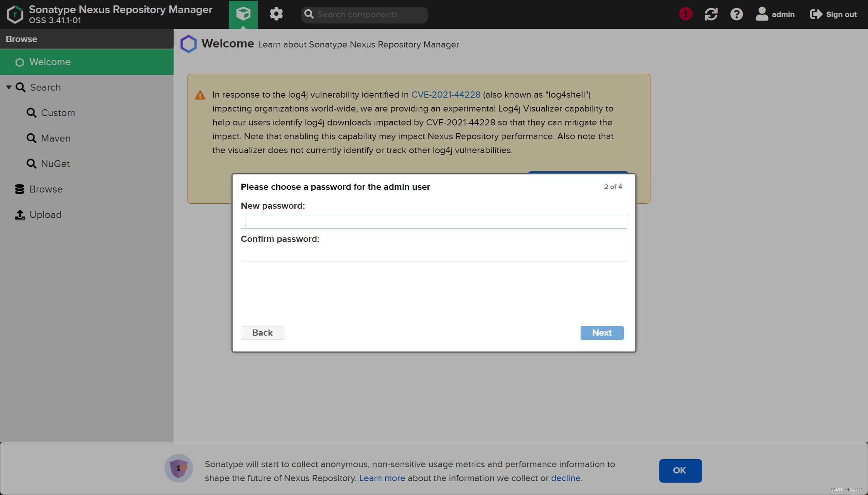Open the admin user account
The height and width of the screenshot is (495, 868).
(x=775, y=14)
